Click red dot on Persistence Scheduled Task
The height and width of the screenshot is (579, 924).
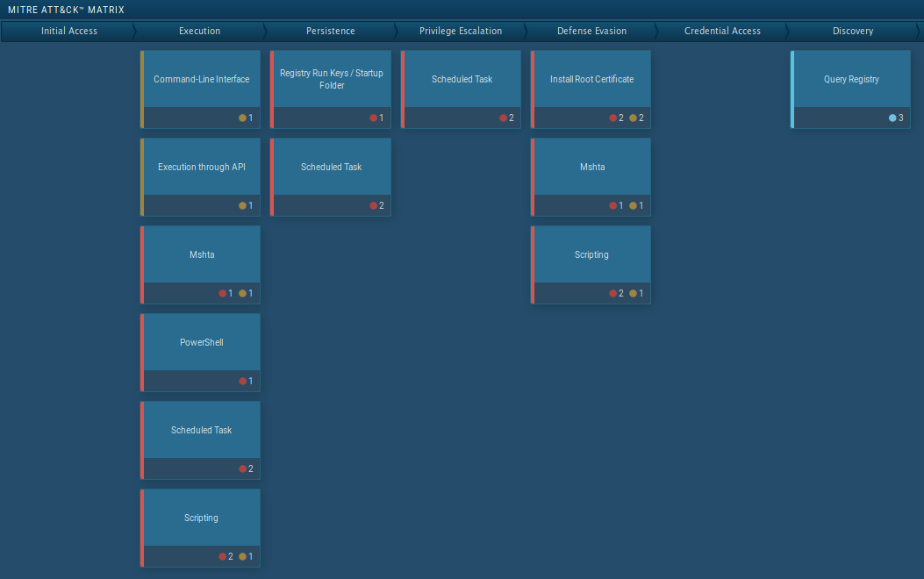(x=373, y=205)
